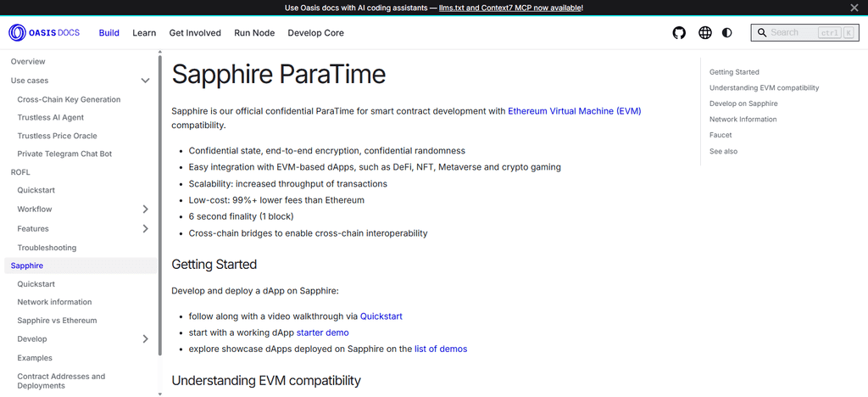
Task: Open Trustless Price Oracle page
Action: pos(58,136)
